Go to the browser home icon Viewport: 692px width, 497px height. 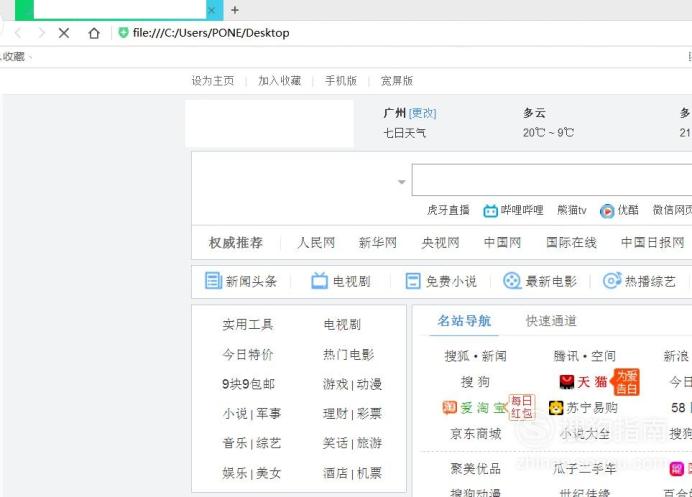(94, 33)
